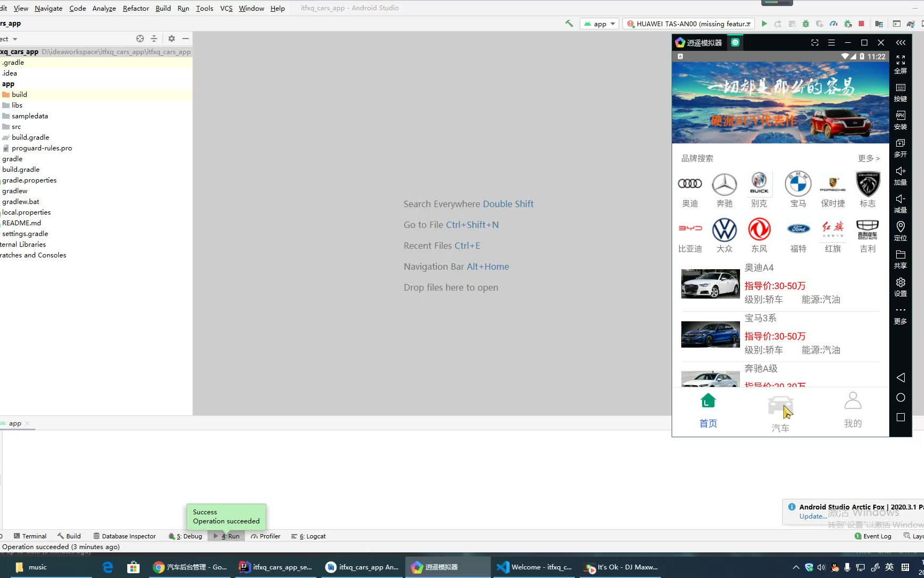Open the emulator more (更多) dots
Screen dimensions: 924x578
coord(900,315)
